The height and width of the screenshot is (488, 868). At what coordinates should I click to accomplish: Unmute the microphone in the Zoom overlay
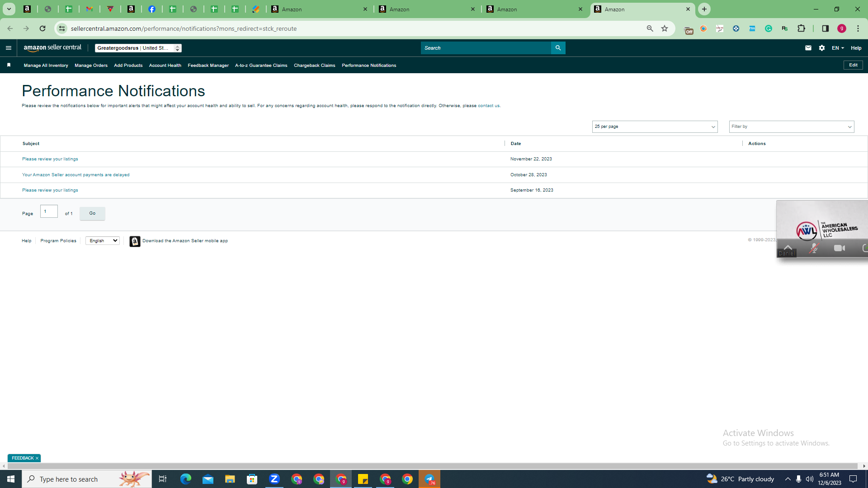[814, 249]
